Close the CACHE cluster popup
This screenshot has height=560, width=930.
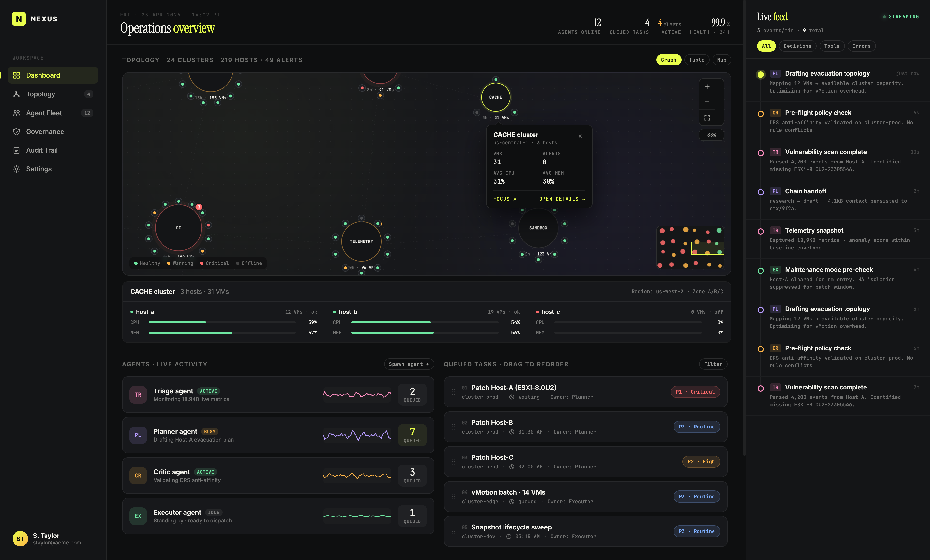point(580,136)
